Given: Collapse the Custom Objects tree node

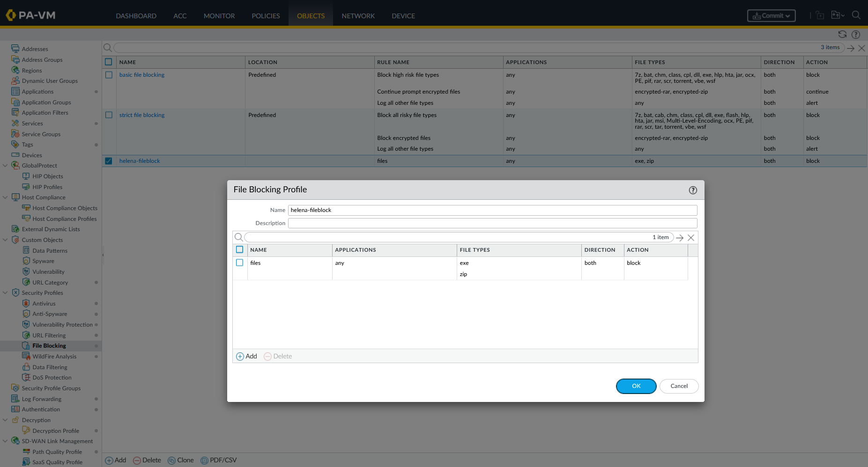Looking at the screenshot, I should click(x=5, y=240).
